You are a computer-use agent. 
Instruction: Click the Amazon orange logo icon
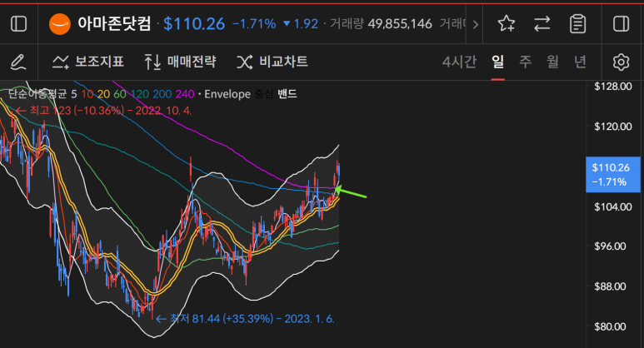[x=59, y=24]
